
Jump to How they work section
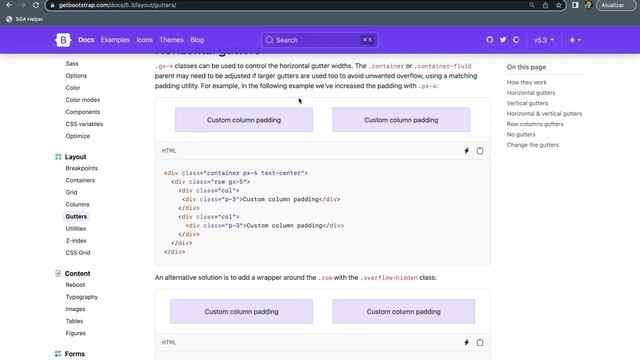[527, 82]
